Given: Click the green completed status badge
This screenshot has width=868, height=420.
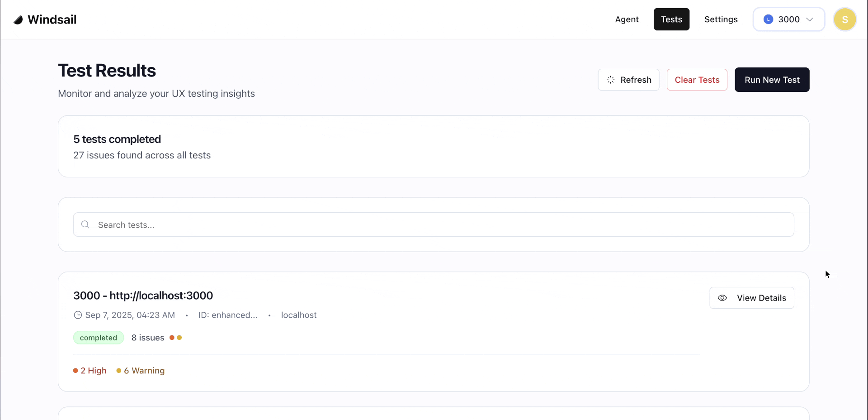Looking at the screenshot, I should [x=99, y=338].
